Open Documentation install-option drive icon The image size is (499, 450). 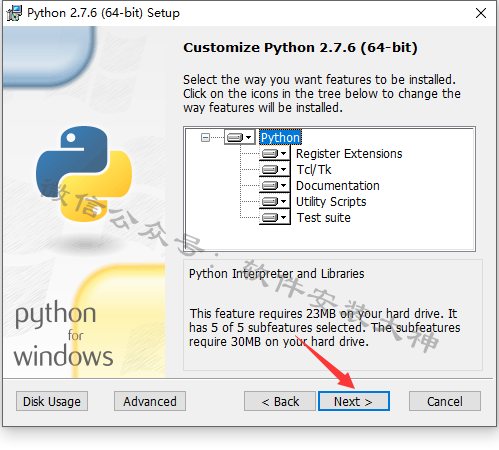click(x=275, y=185)
